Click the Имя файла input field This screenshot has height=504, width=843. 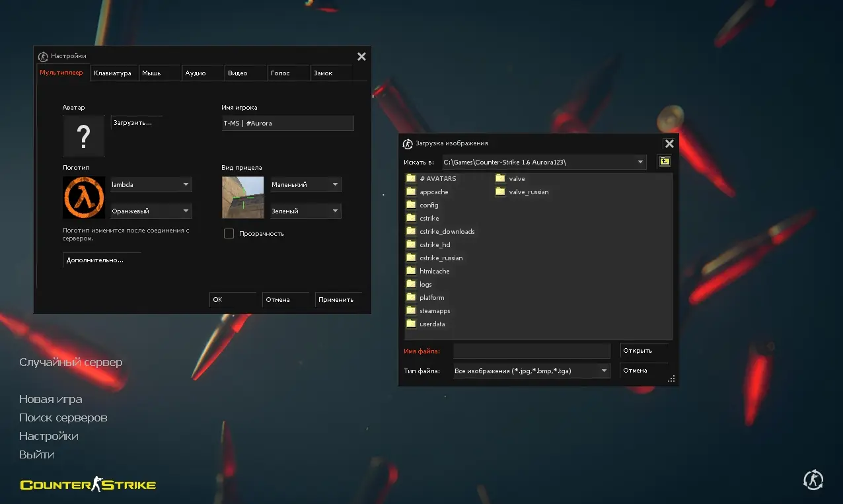[x=531, y=351]
